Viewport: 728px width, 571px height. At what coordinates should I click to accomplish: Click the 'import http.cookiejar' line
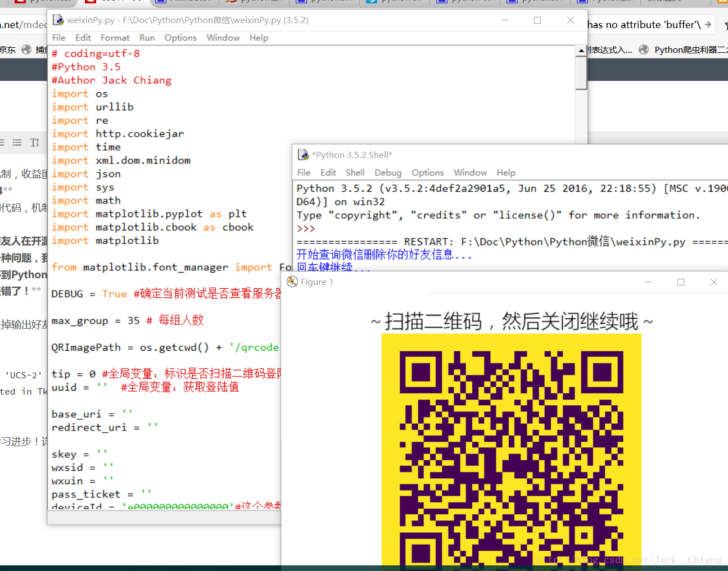118,134
